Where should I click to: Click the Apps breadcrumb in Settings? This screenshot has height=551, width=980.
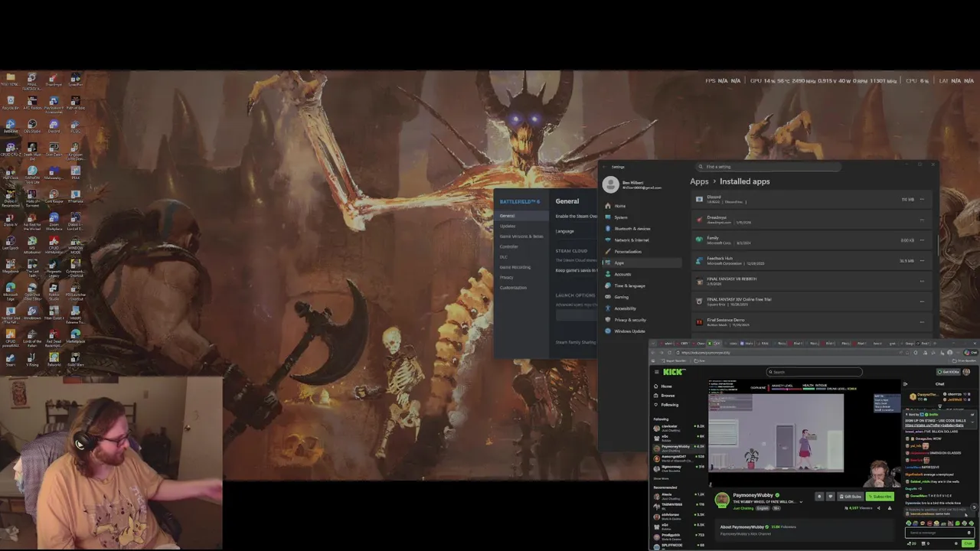tap(699, 181)
